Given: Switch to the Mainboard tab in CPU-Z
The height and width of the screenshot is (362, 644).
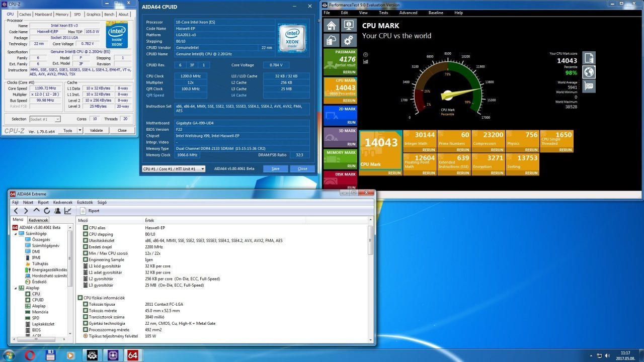Looking at the screenshot, I should coord(43,15).
